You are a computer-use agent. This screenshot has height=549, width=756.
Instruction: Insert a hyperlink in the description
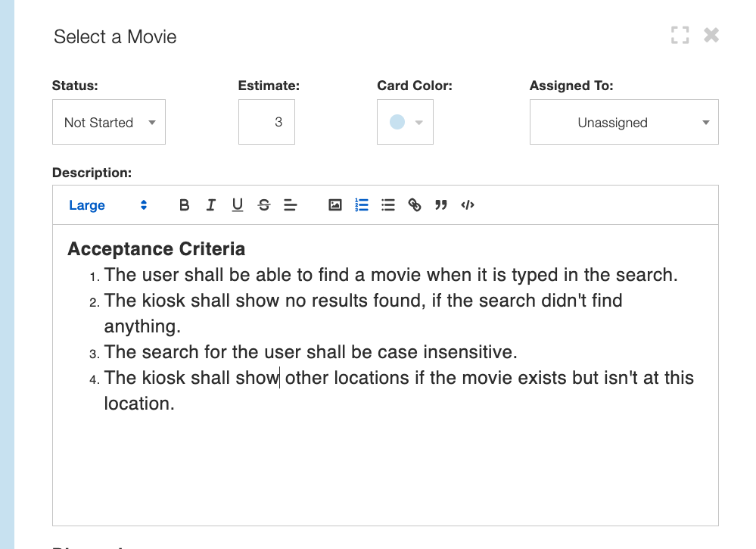tap(415, 205)
